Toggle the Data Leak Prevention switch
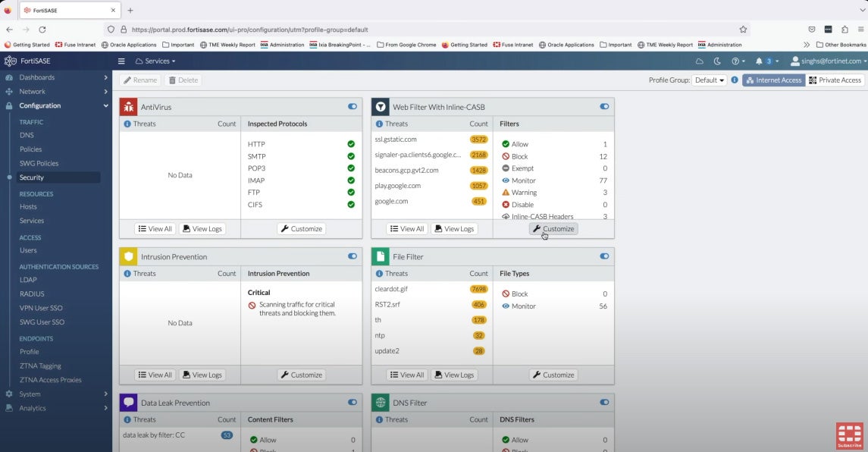This screenshot has height=452, width=868. coord(352,402)
